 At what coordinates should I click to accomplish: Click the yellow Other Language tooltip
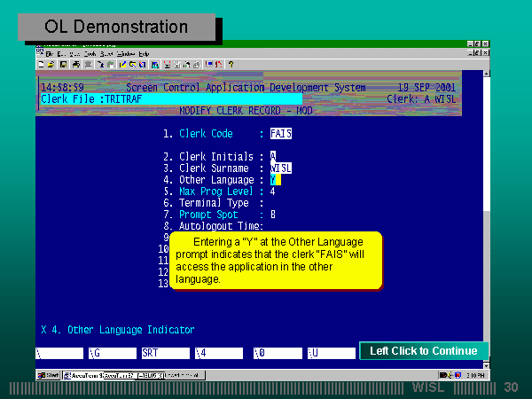tap(275, 260)
